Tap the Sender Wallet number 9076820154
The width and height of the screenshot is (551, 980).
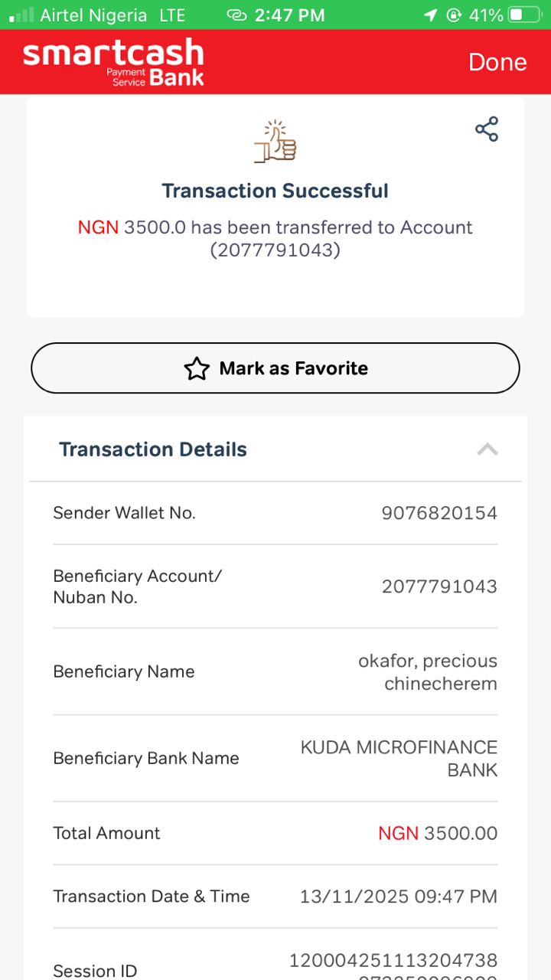pyautogui.click(x=439, y=513)
